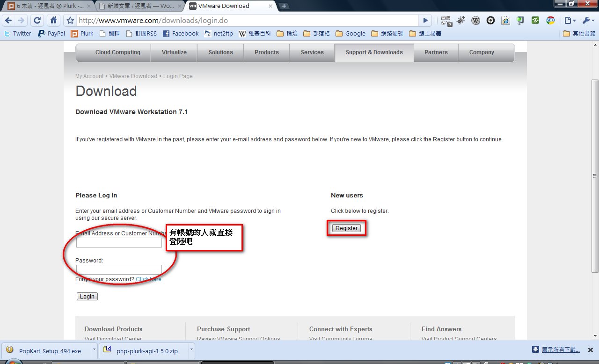The width and height of the screenshot is (599, 364).
Task: Open the Twitter bookmark
Action: coord(17,34)
